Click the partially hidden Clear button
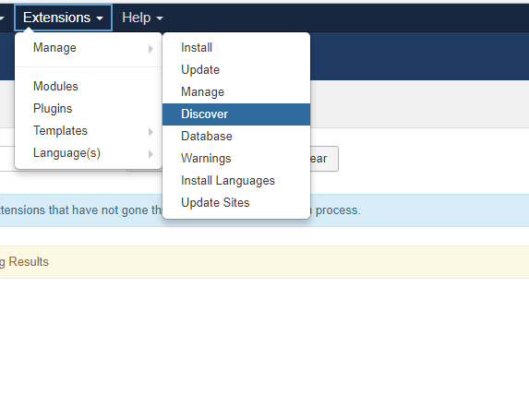 [324, 159]
